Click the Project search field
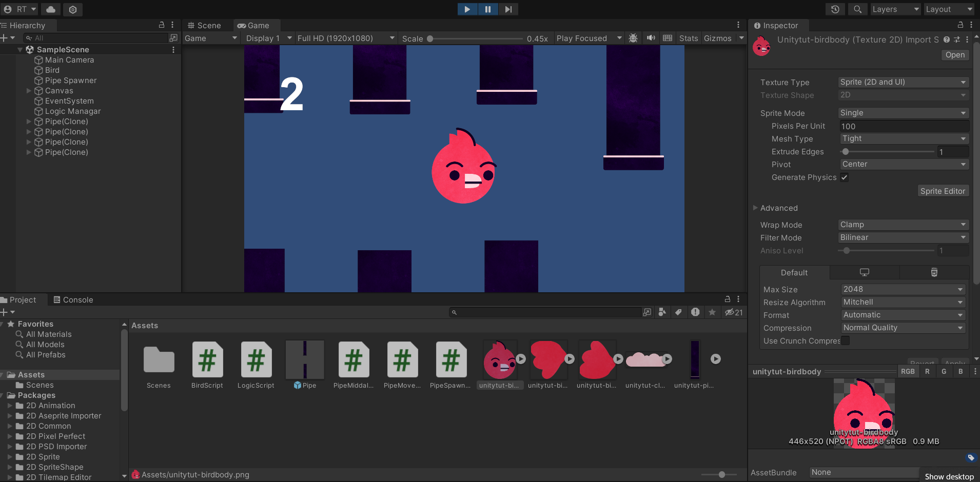This screenshot has width=980, height=482. [545, 312]
